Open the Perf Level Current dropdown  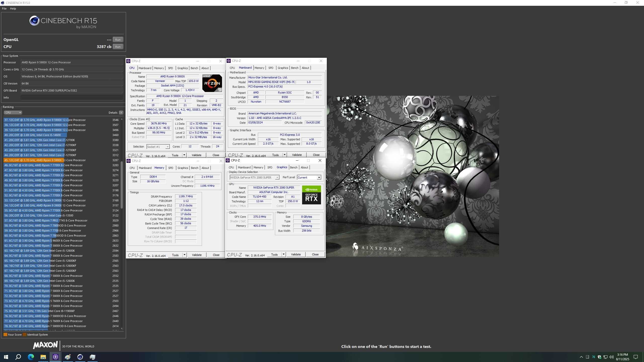pyautogui.click(x=309, y=177)
